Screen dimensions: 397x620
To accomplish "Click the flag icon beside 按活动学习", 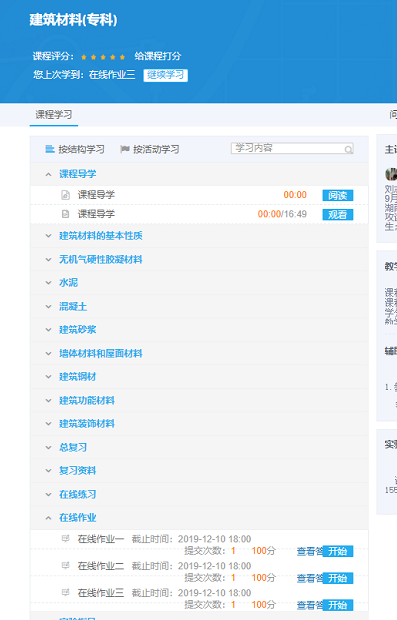I will click(x=125, y=149).
